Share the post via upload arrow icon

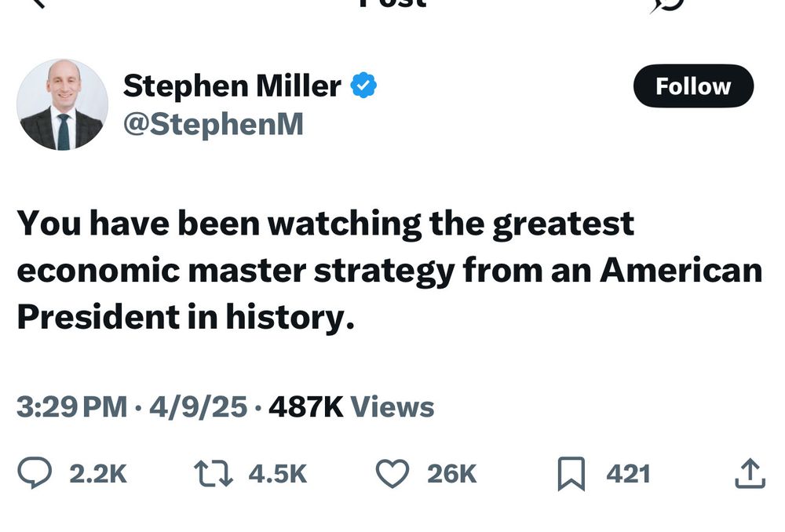tap(750, 473)
